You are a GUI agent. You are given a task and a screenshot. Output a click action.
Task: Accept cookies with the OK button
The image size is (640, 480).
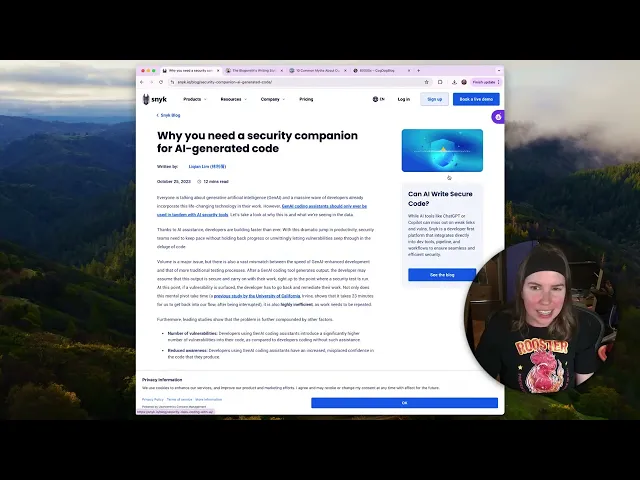pos(404,403)
